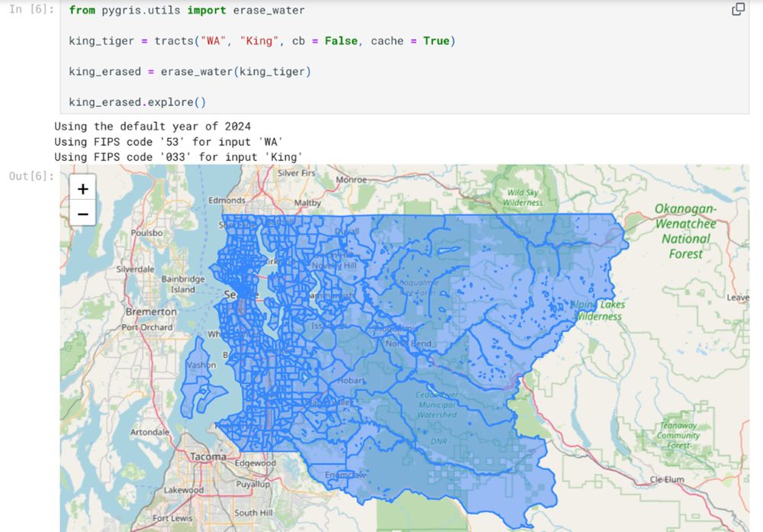Image resolution: width=763 pixels, height=532 pixels.
Task: Select output line about FIPS code '53'
Action: pyautogui.click(x=169, y=142)
